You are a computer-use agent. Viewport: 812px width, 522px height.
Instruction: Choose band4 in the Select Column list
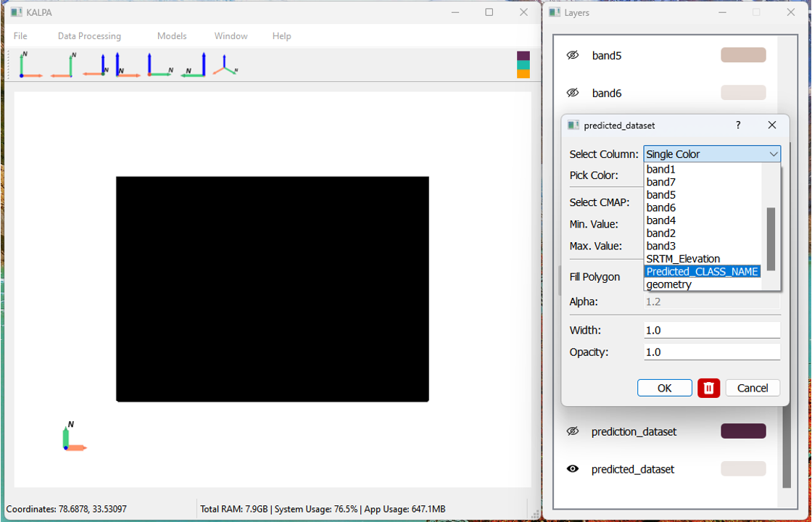coord(703,220)
